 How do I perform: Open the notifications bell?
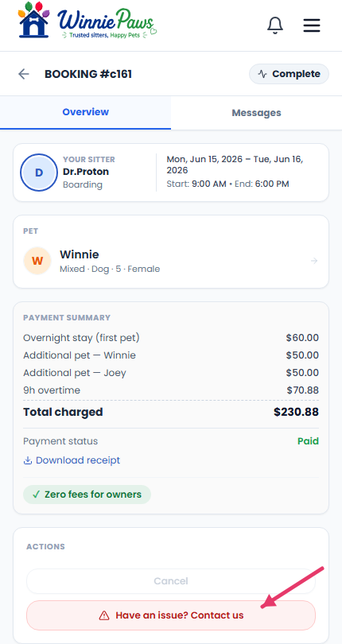tap(275, 25)
